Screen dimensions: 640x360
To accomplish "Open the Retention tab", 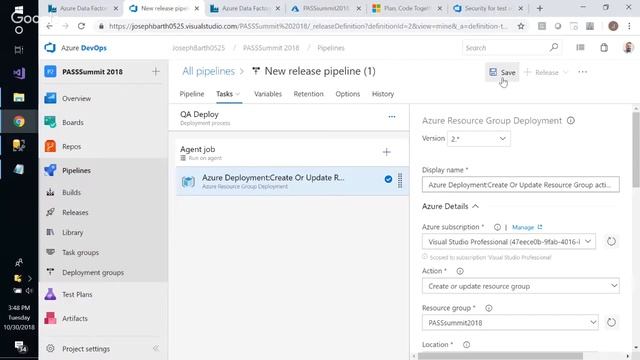I will coord(308,94).
